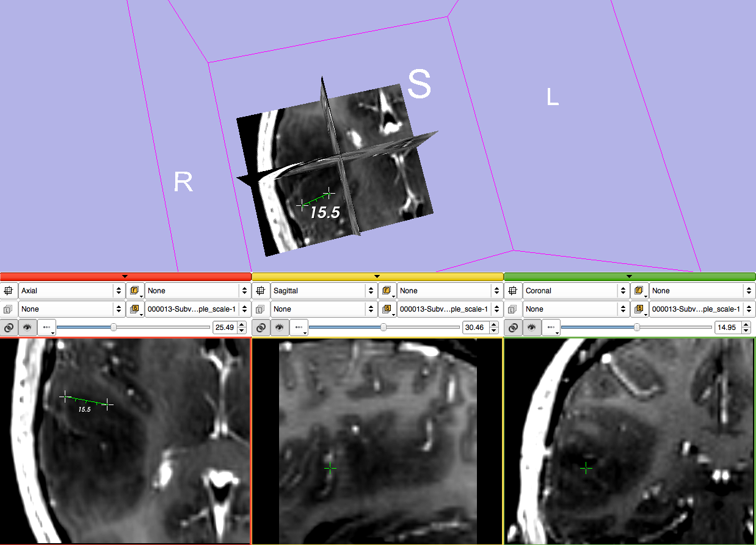Open more options in Sagittal view controller
The width and height of the screenshot is (756, 545).
pos(299,327)
